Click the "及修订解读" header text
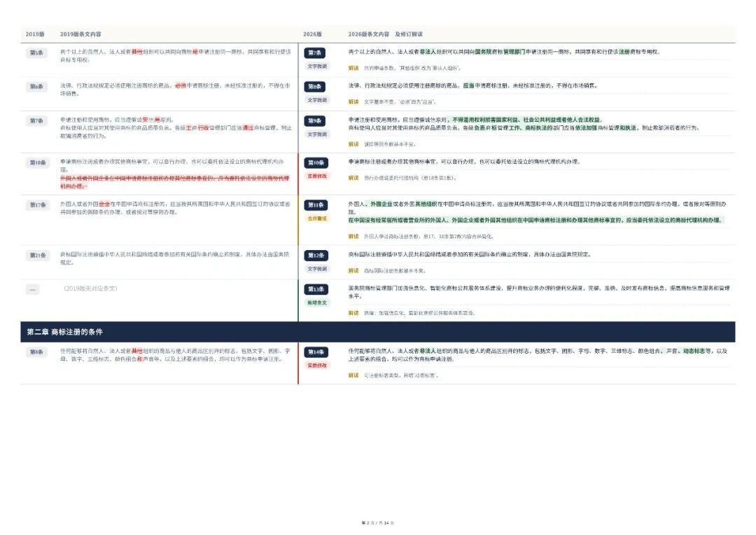 [409, 34]
